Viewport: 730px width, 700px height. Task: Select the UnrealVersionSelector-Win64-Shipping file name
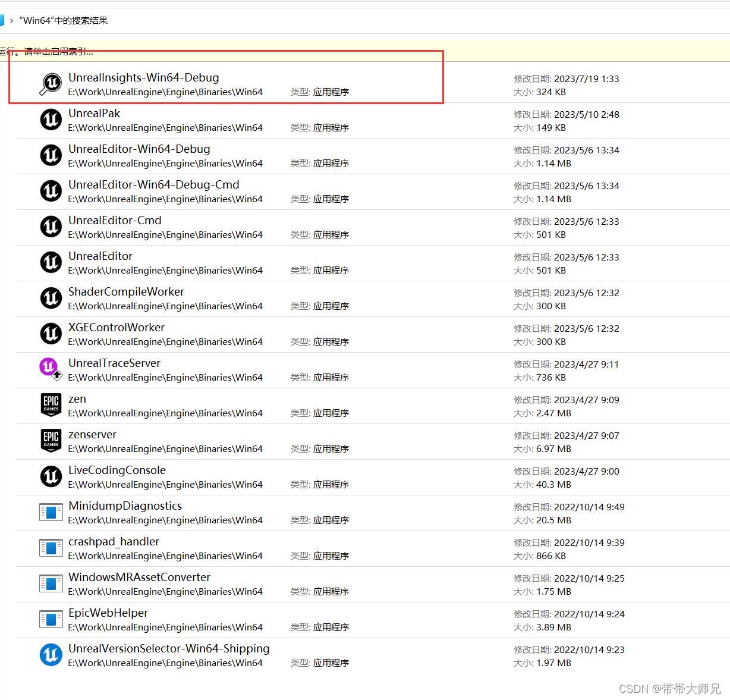169,649
